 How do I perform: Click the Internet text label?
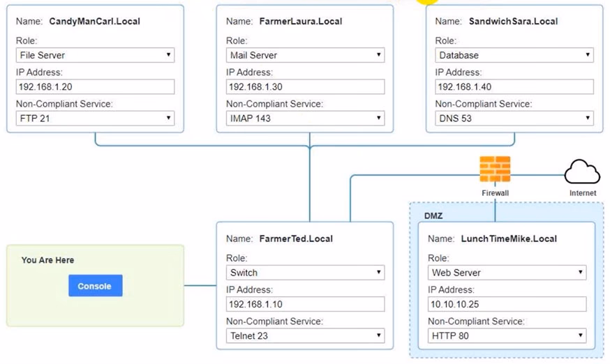click(x=582, y=193)
